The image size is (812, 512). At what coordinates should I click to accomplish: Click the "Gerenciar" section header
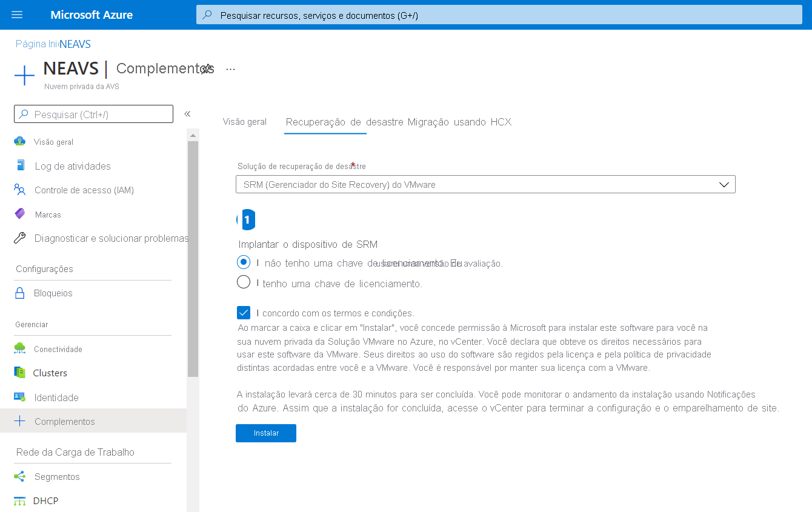coord(32,325)
